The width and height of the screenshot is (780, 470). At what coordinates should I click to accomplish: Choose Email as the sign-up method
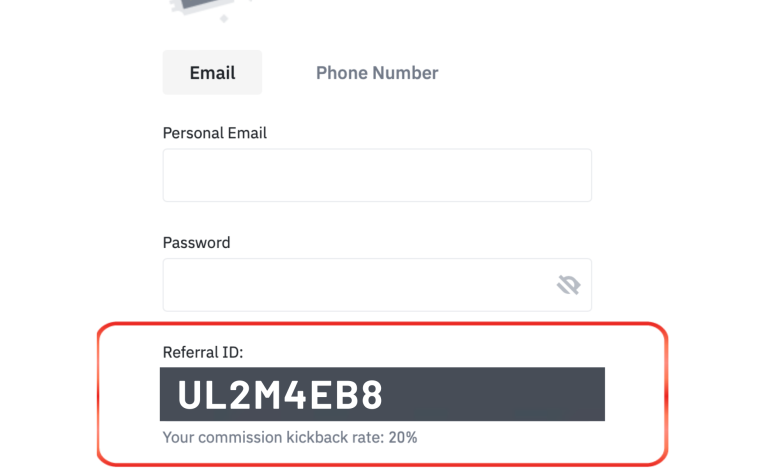tap(212, 73)
